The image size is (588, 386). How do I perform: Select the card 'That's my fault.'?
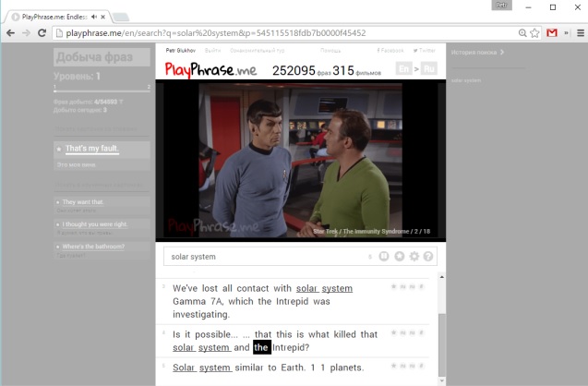point(102,156)
